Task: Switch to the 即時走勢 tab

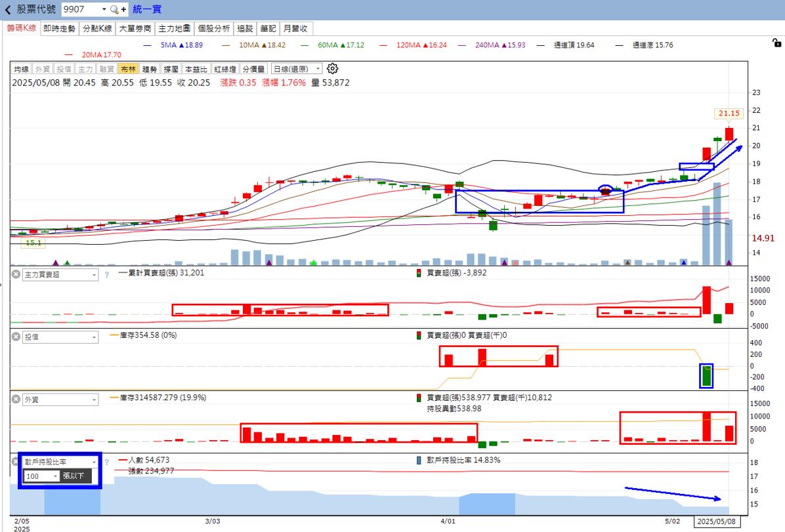Action: coord(59,28)
